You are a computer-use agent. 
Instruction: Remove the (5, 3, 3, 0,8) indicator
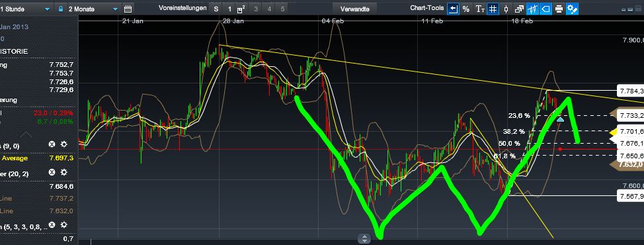tap(52, 225)
